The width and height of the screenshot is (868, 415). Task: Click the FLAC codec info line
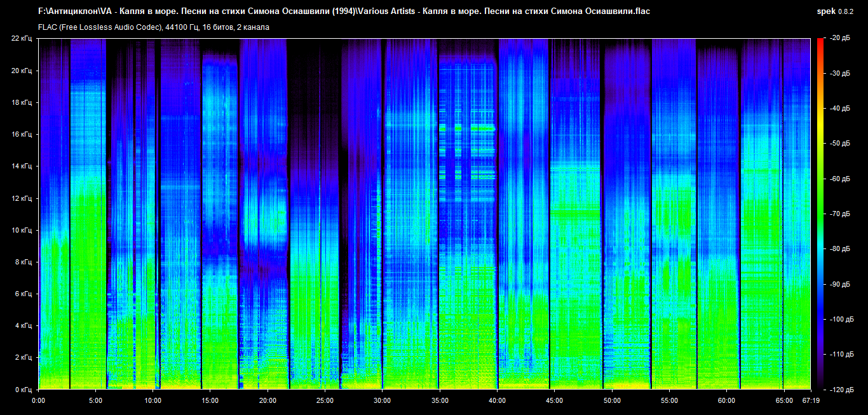pyautogui.click(x=154, y=27)
